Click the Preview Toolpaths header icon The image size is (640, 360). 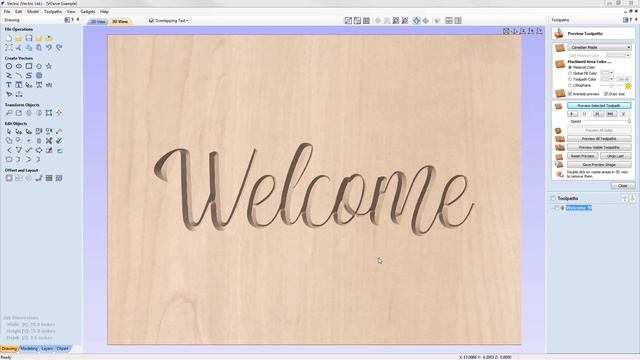559,33
